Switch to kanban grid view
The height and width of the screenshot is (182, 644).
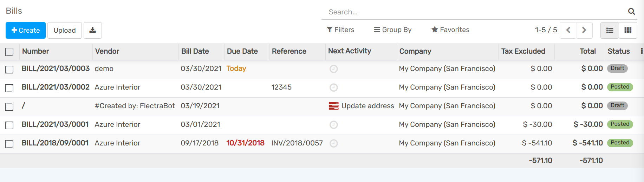628,30
